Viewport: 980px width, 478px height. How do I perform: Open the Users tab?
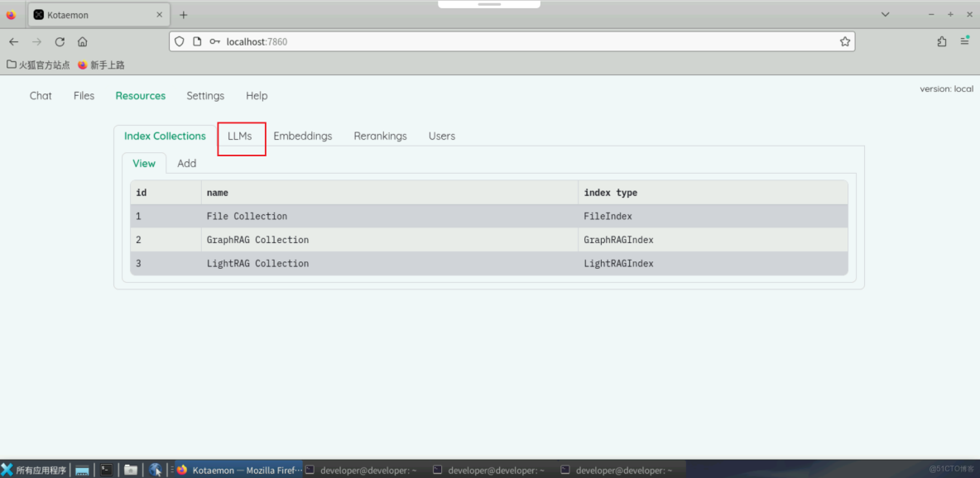pos(442,136)
